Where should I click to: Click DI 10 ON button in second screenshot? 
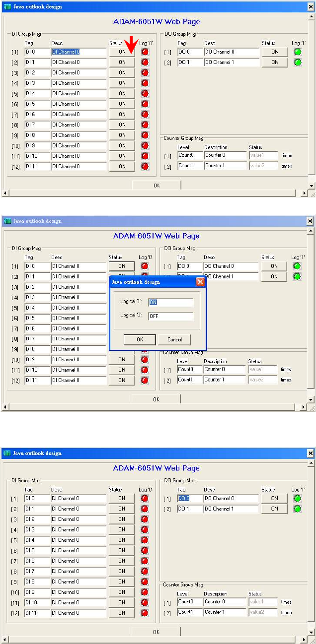tap(122, 370)
